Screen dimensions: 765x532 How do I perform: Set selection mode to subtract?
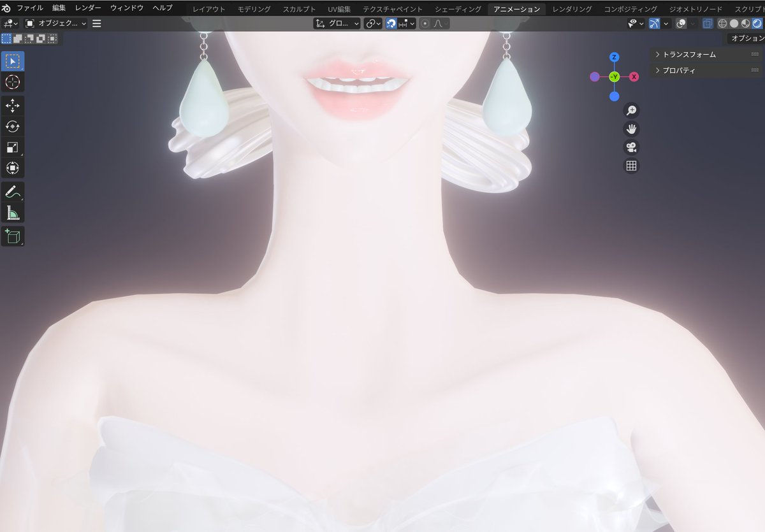29,39
